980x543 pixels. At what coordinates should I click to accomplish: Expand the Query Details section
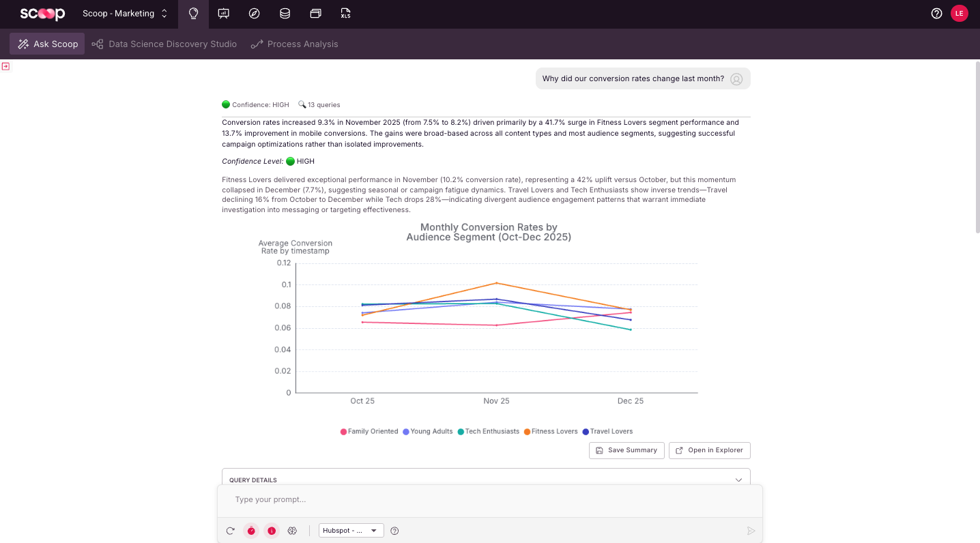tap(486, 480)
